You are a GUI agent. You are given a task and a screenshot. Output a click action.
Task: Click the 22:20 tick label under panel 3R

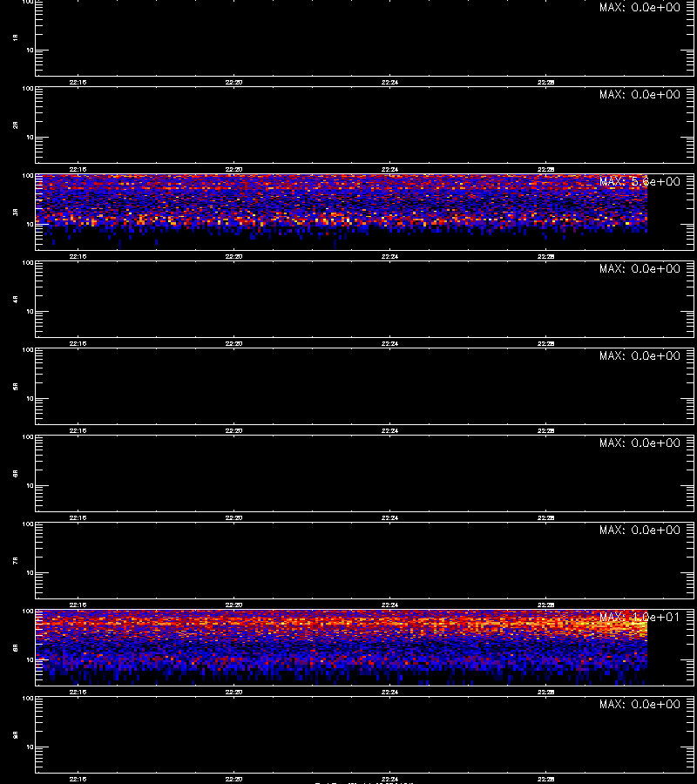(233, 256)
